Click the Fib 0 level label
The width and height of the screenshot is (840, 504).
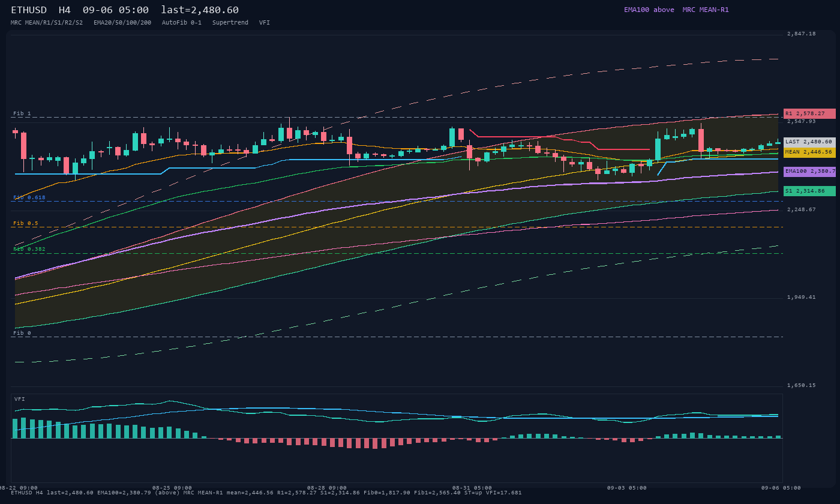coord(22,333)
